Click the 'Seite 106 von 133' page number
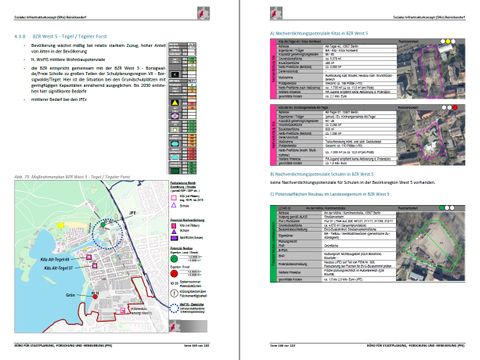480x360 pixels. [x=283, y=345]
